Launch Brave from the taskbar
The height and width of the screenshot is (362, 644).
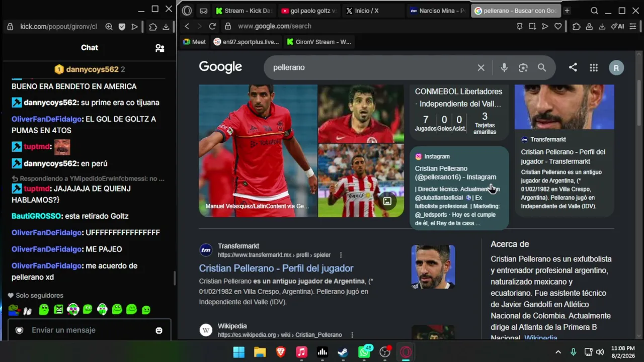pos(281,352)
